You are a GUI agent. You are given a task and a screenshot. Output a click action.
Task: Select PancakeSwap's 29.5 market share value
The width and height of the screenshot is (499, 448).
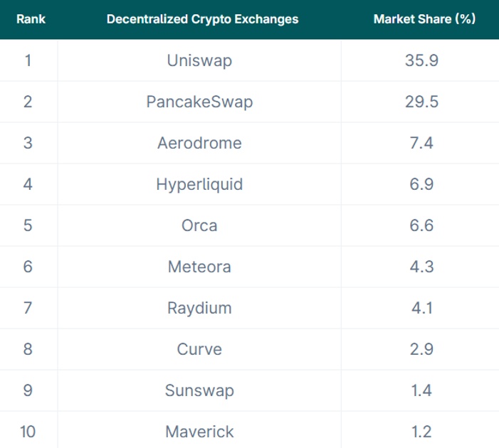pos(421,102)
